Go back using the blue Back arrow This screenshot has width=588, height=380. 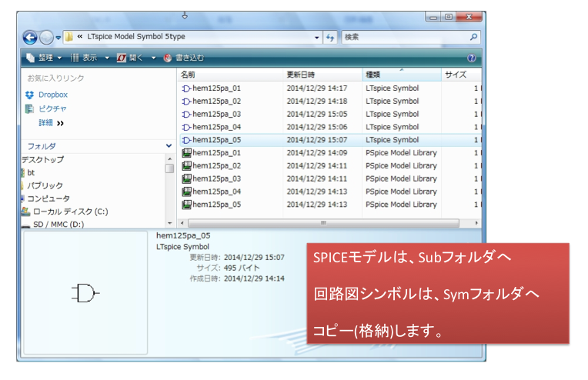(30, 38)
